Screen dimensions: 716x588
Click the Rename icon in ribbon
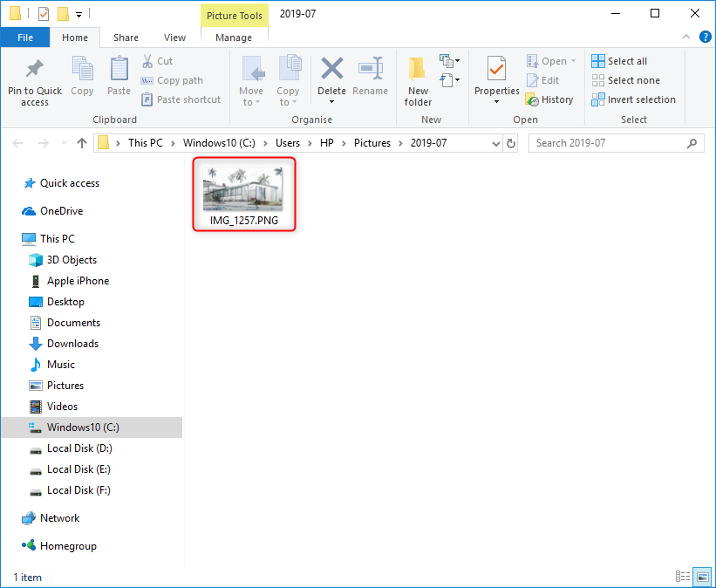click(371, 69)
